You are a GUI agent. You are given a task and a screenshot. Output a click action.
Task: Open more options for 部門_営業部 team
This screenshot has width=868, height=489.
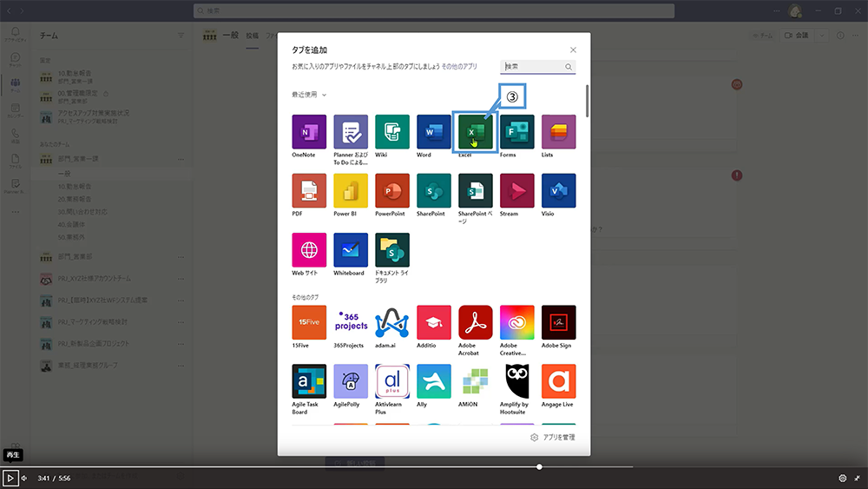[x=181, y=257]
